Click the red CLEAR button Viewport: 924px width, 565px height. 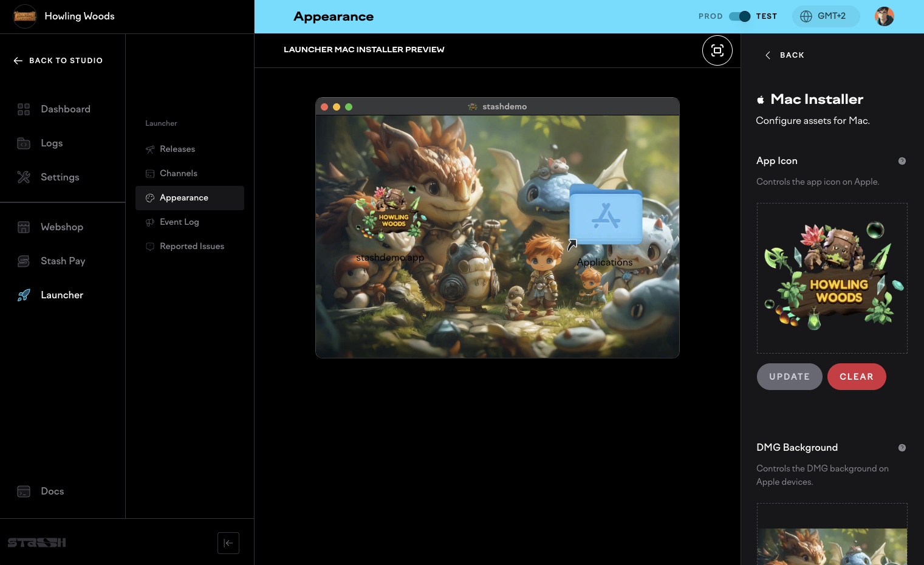tap(857, 377)
